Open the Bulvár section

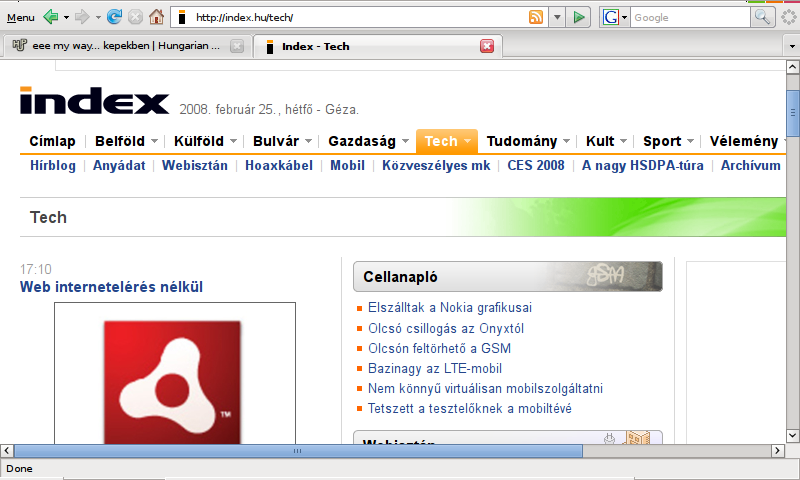[x=276, y=141]
